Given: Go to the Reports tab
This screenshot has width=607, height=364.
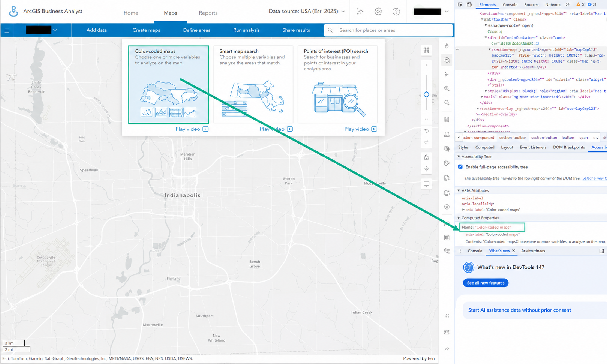Looking at the screenshot, I should (208, 13).
